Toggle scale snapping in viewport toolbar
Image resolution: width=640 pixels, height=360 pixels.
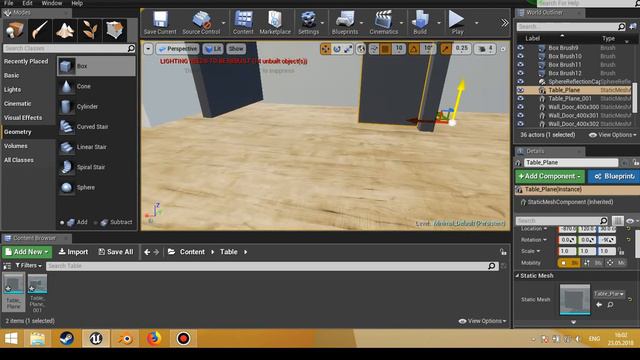[x=445, y=49]
